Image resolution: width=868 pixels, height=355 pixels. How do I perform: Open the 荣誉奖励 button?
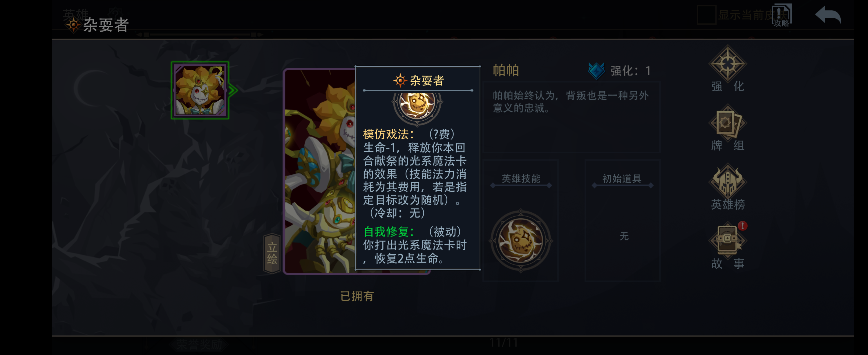pyautogui.click(x=200, y=345)
